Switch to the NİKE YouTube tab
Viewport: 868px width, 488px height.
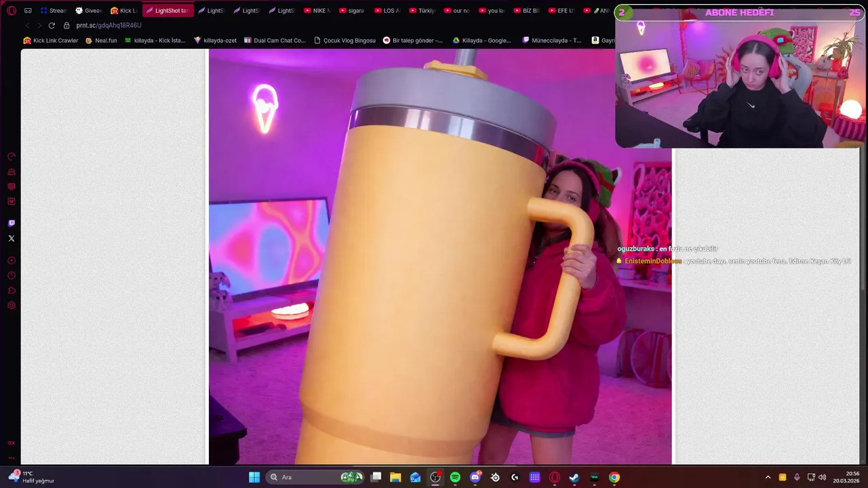pos(317,11)
